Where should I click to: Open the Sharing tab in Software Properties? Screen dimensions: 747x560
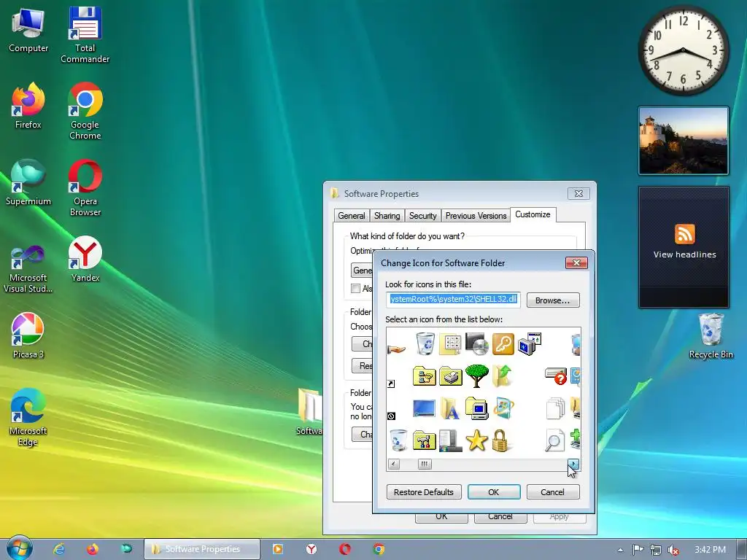point(387,216)
